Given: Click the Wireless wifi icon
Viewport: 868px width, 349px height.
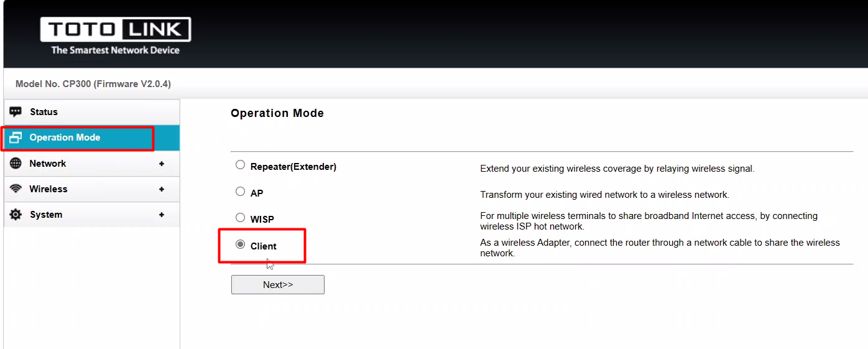Looking at the screenshot, I should pos(16,189).
